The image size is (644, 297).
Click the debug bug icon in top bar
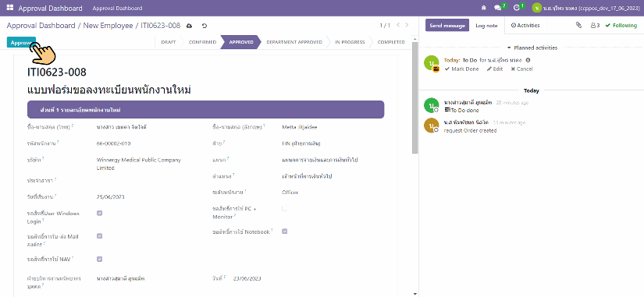point(484,8)
